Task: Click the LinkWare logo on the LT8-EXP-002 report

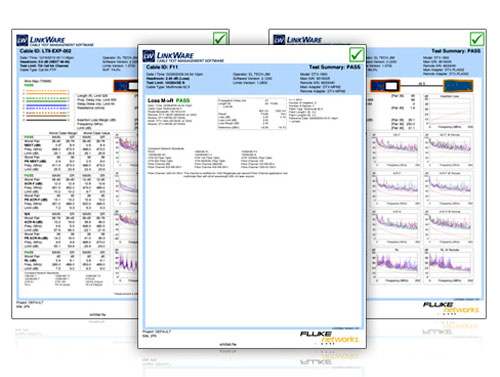Action: pos(55,40)
